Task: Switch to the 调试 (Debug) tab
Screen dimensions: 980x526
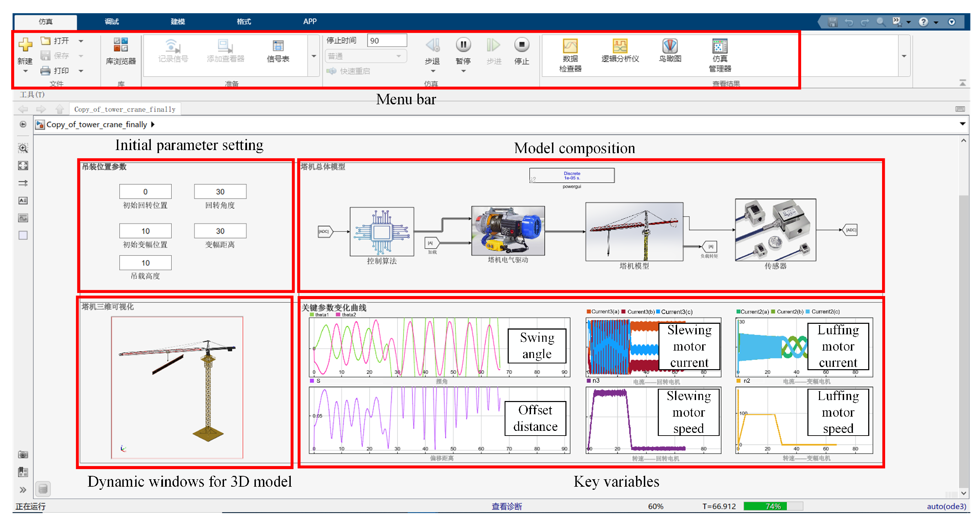Action: 111,22
